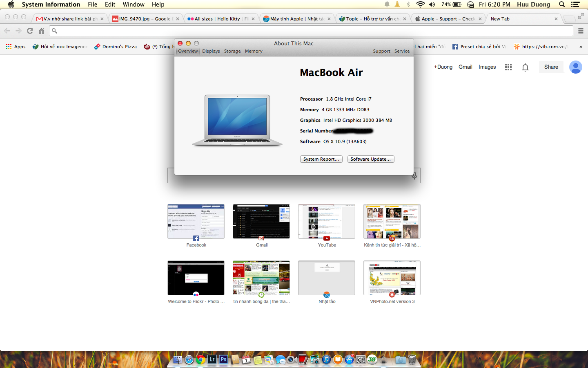Click the Software Update button
This screenshot has height=368, width=588.
370,159
